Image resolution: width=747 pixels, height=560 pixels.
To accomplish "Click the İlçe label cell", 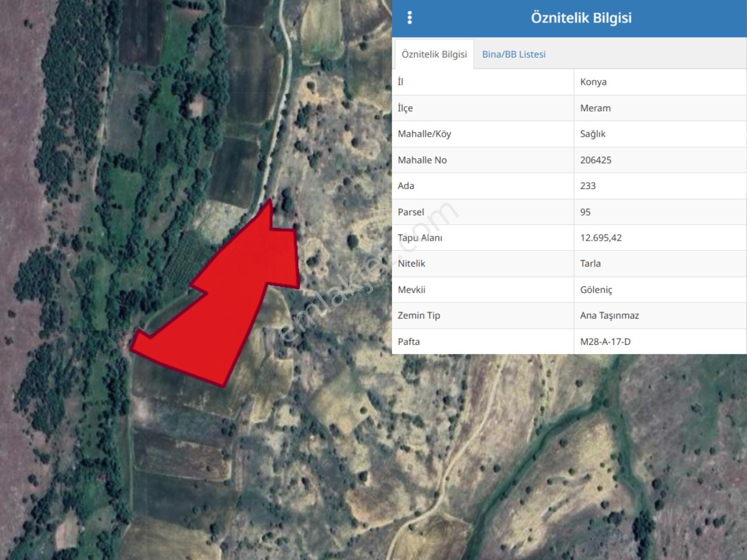I will pyautogui.click(x=483, y=108).
